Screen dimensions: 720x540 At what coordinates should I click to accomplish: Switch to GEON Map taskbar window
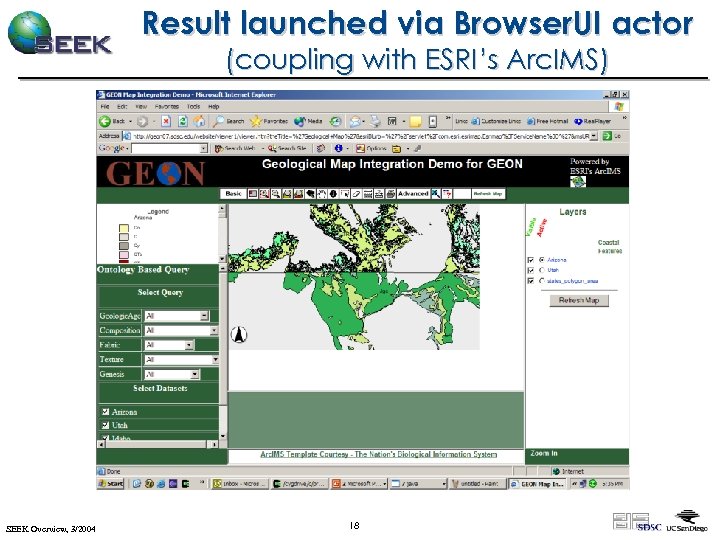(x=537, y=484)
